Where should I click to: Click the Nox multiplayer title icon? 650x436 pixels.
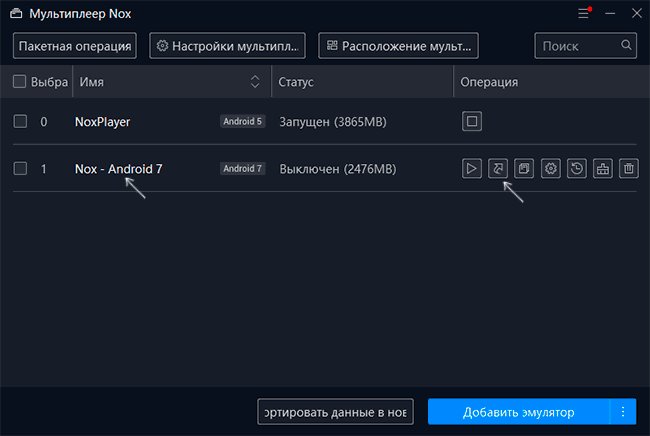click(x=16, y=14)
